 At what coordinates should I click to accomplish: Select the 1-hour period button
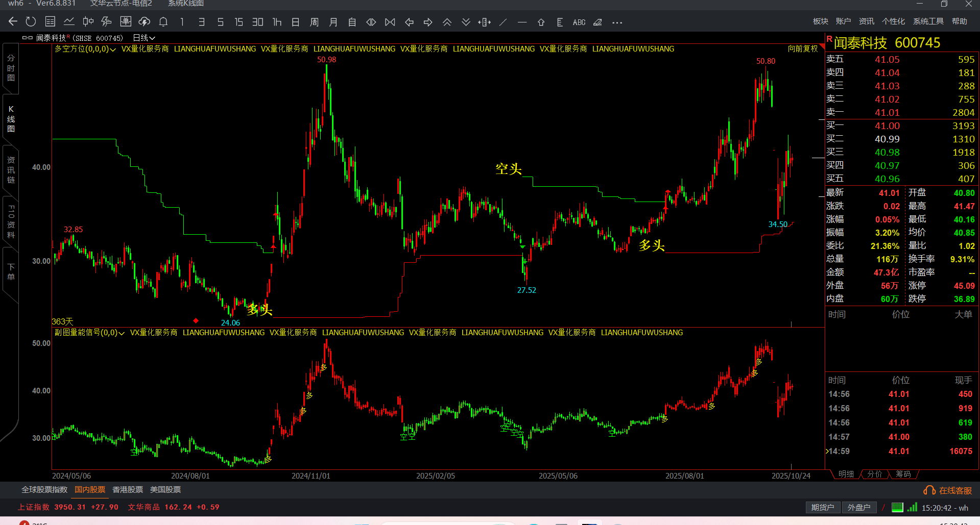(277, 22)
